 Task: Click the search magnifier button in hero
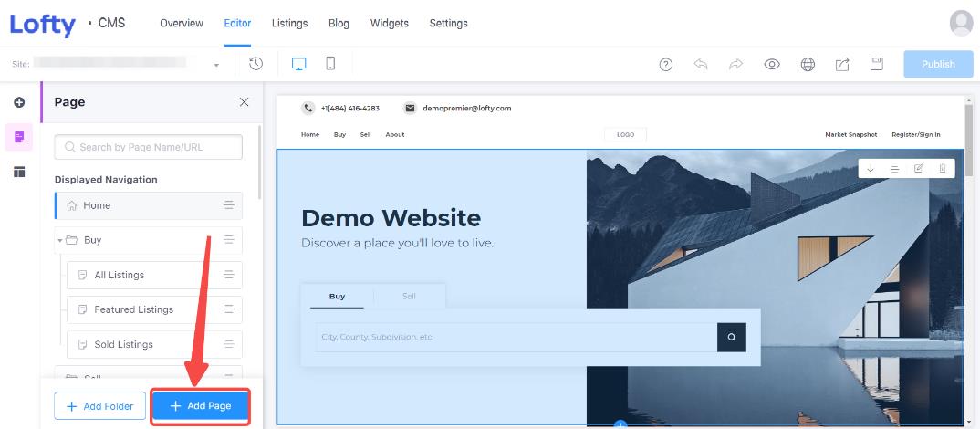732,337
